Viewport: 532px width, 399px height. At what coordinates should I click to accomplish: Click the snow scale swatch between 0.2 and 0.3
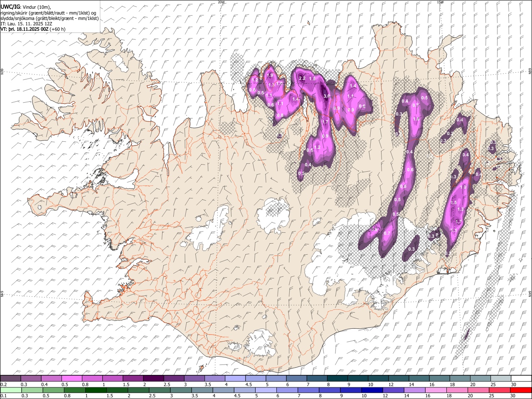pos(10,378)
